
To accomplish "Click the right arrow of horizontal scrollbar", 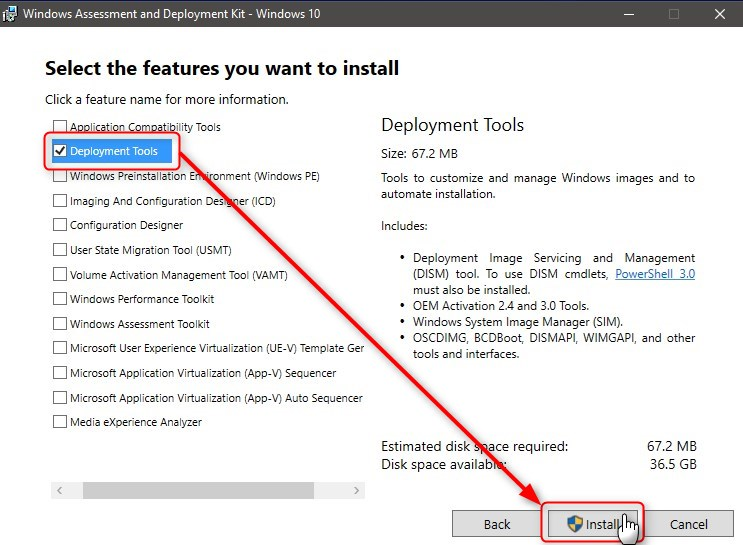I will point(356,490).
